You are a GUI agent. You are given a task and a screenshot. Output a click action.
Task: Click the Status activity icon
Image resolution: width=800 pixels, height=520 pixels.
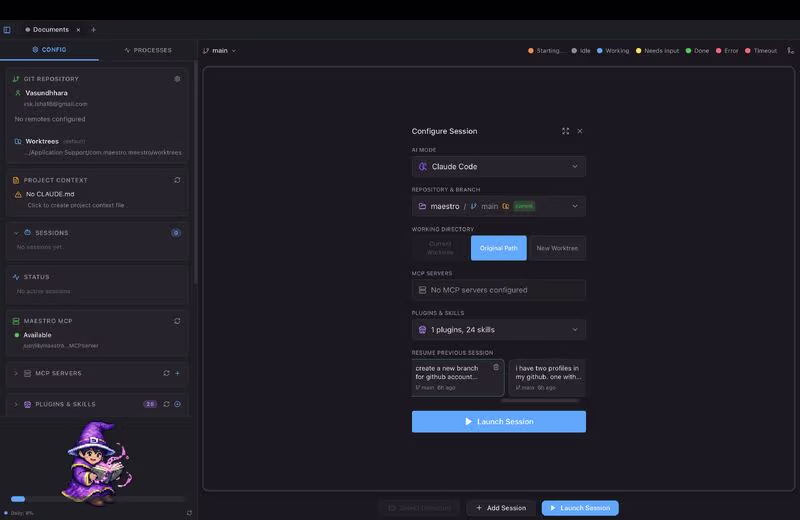pyautogui.click(x=16, y=277)
